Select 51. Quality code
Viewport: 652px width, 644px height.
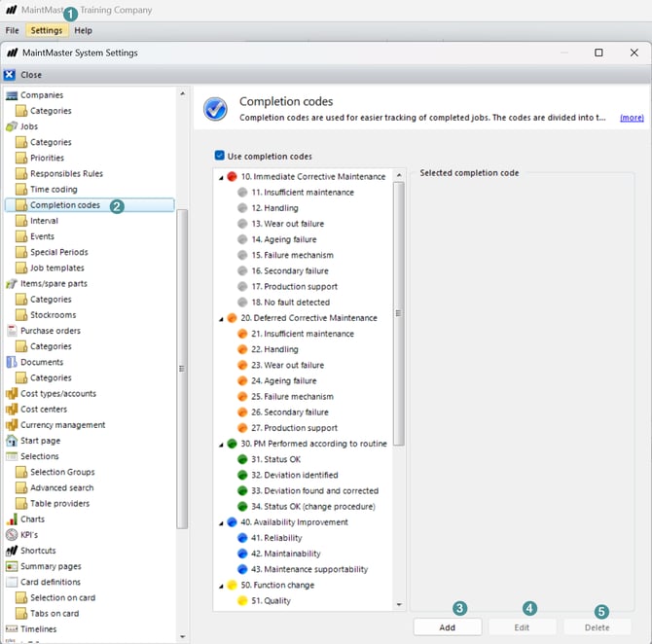(271, 601)
